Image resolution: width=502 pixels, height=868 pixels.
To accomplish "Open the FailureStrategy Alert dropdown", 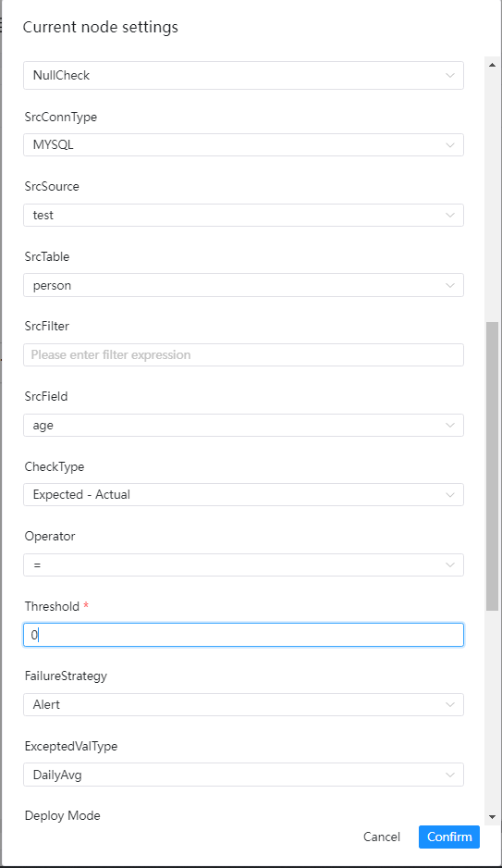I will [243, 705].
